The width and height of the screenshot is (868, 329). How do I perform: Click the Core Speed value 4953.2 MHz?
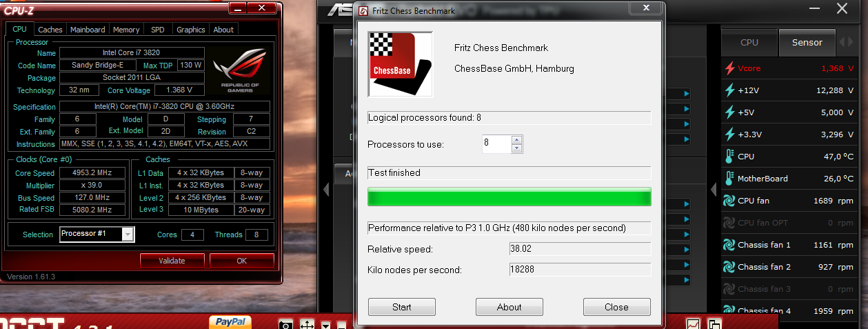tap(93, 173)
